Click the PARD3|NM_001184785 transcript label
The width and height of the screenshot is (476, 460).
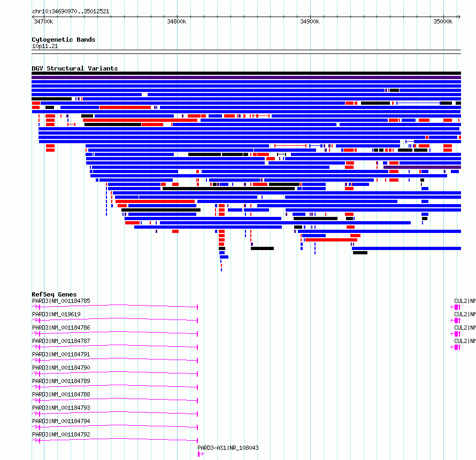coord(61,301)
